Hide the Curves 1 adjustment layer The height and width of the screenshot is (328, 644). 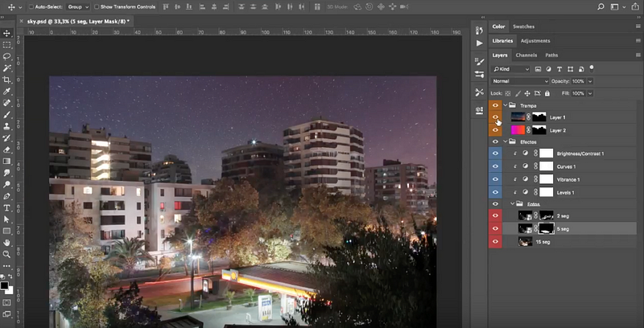[495, 166]
